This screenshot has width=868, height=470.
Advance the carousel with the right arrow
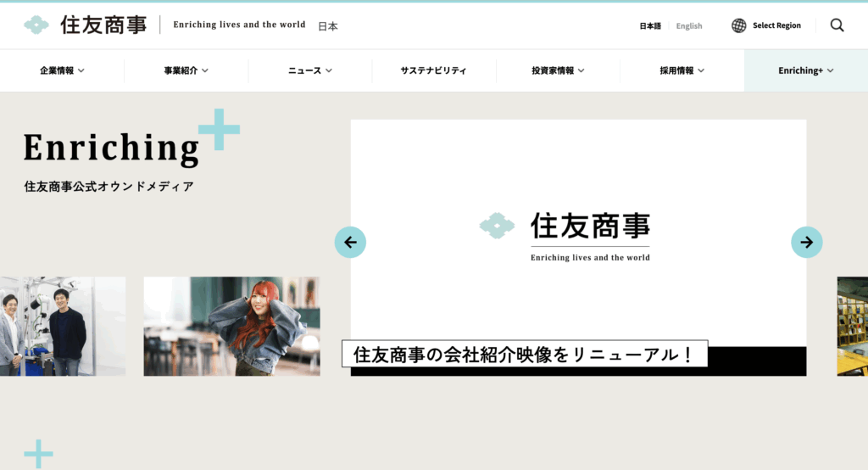807,242
